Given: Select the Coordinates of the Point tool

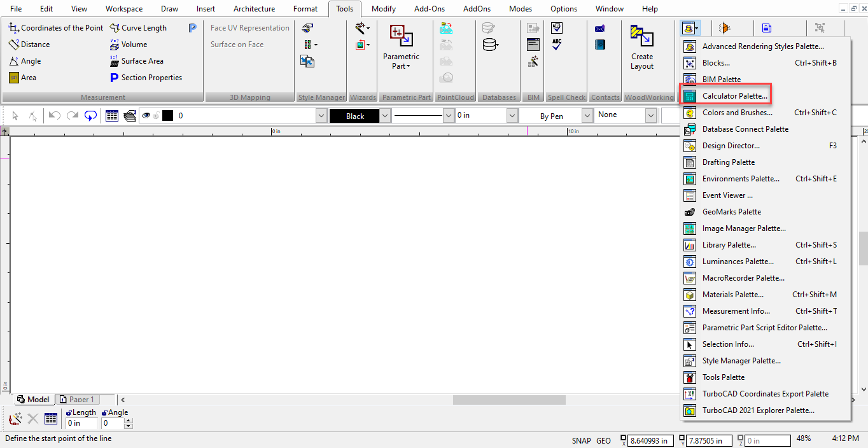Looking at the screenshot, I should (x=56, y=28).
